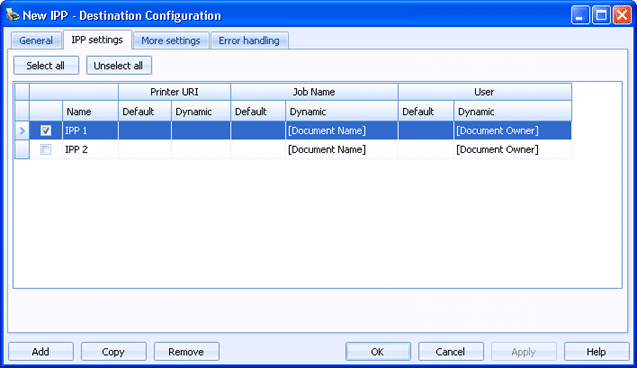Click IPP 1's User Default cell

426,130
